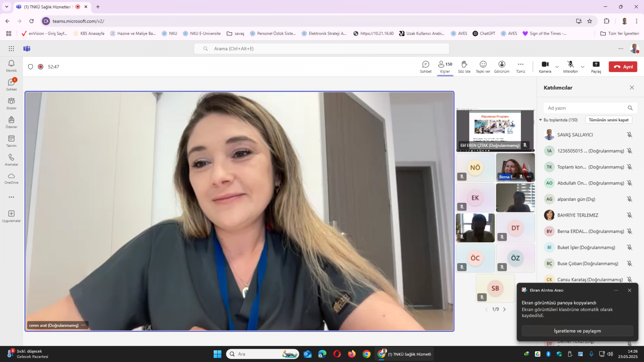The height and width of the screenshot is (362, 644).
Task: Toggle mute for SAVAŞ SALLAYICI participant
Action: (x=630, y=135)
